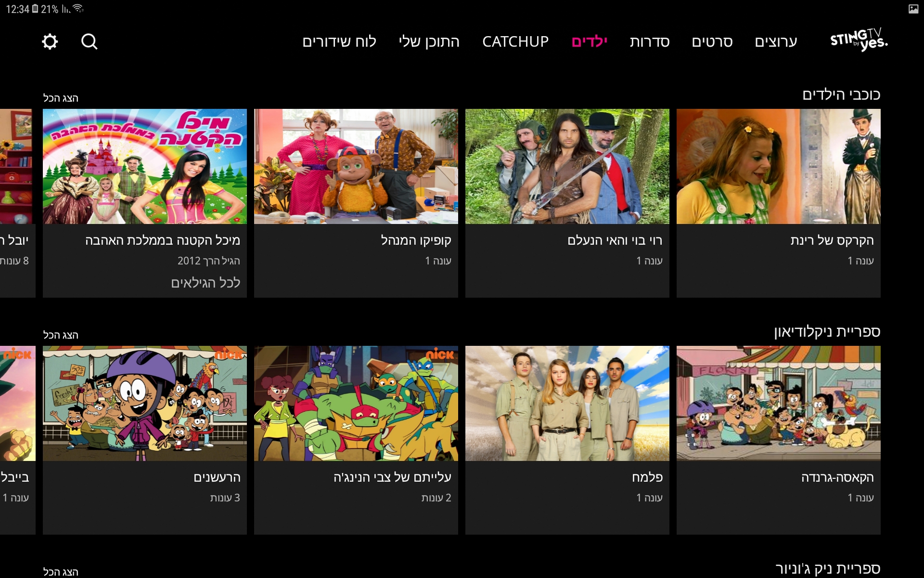This screenshot has width=924, height=578.
Task: Select the title מיכל הקטנה בממלכת האהבה
Action: pyautogui.click(x=163, y=240)
